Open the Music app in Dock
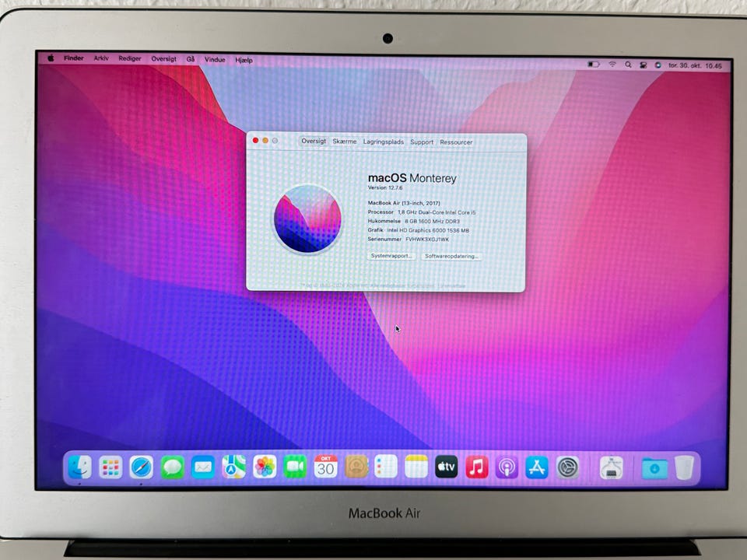The height and width of the screenshot is (560, 747). tap(477, 467)
